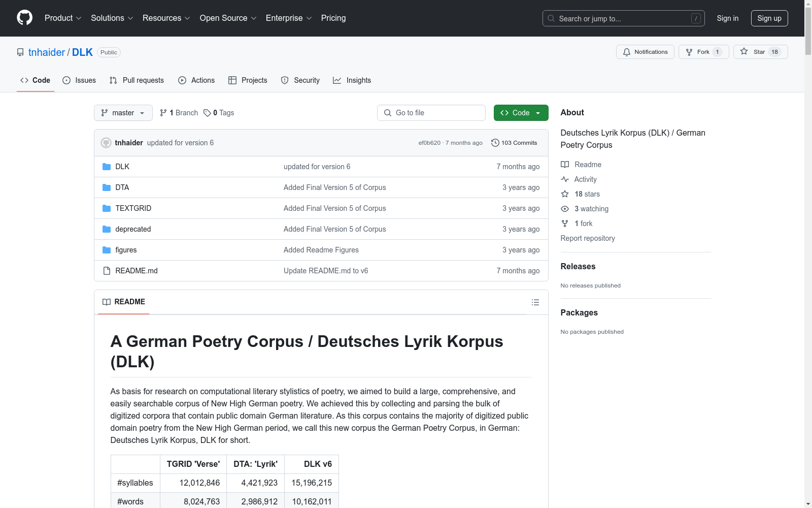Click the Notifications button
The height and width of the screenshot is (508, 812).
(645, 52)
